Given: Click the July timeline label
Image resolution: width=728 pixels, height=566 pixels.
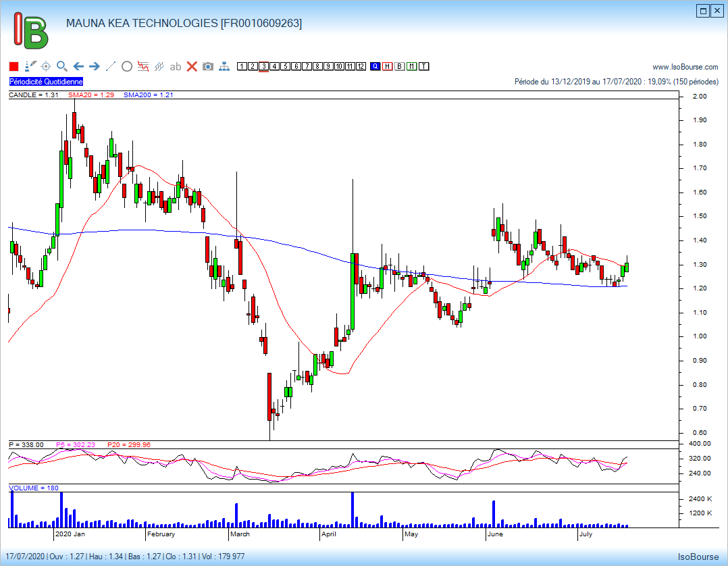Looking at the screenshot, I should pyautogui.click(x=586, y=534).
